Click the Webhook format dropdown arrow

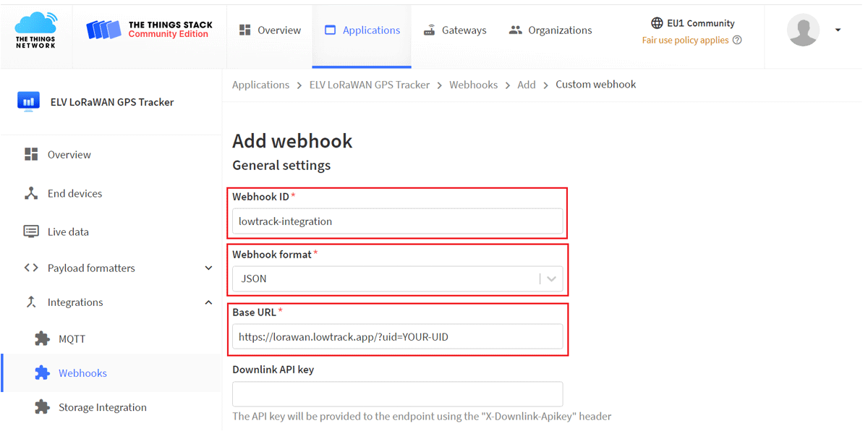click(552, 278)
